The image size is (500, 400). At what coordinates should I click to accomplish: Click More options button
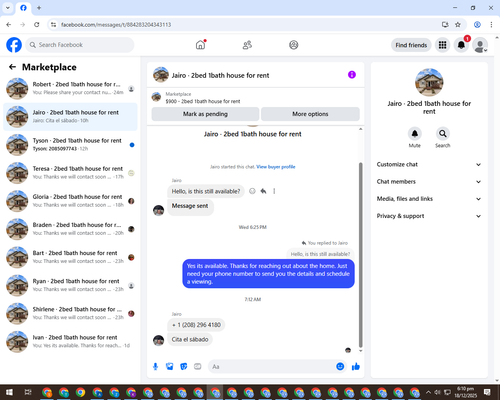pyautogui.click(x=310, y=114)
